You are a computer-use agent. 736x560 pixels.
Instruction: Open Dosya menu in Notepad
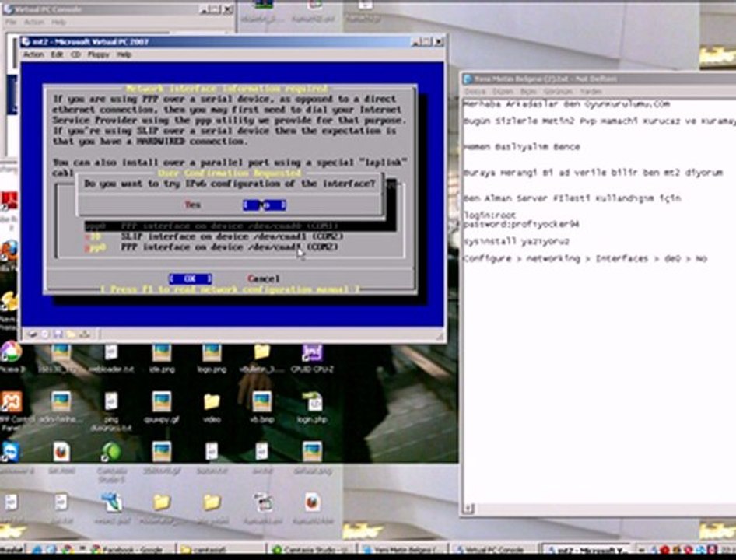pos(475,91)
